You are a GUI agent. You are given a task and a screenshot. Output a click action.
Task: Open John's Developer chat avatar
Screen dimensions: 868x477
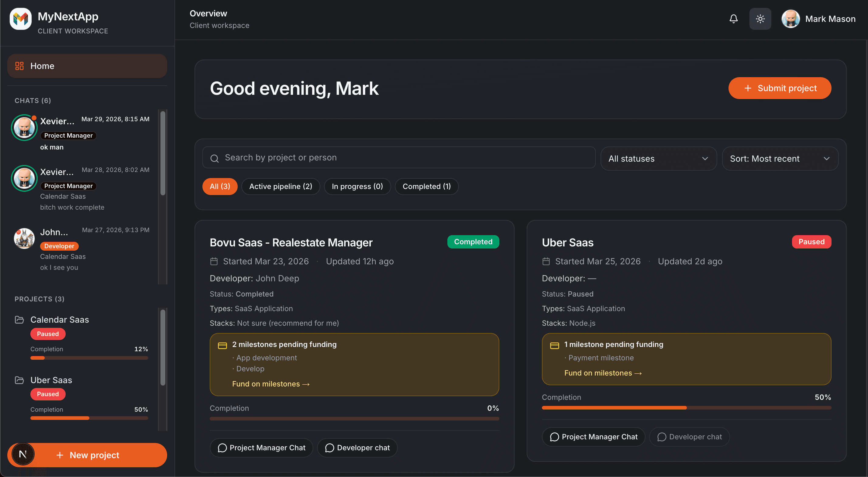tap(24, 238)
